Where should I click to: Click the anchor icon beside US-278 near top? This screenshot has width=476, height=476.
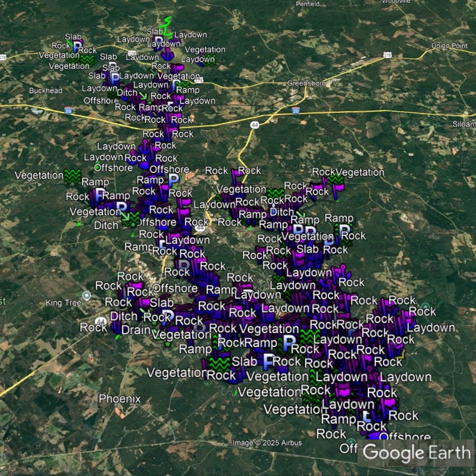point(168,54)
